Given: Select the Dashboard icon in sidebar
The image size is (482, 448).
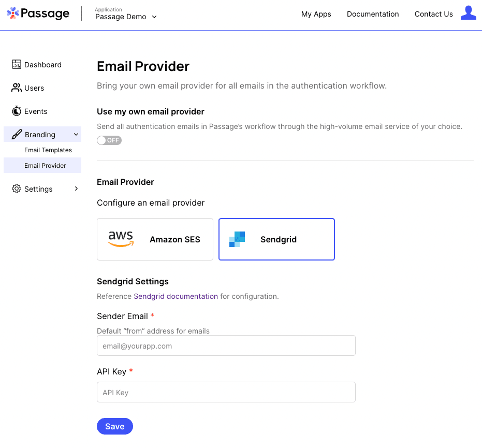Looking at the screenshot, I should (16, 64).
